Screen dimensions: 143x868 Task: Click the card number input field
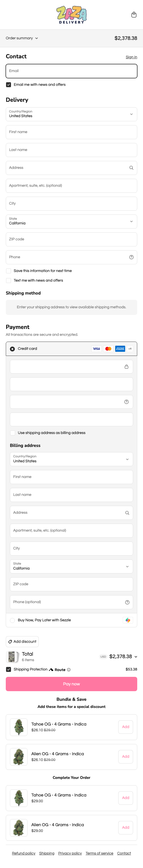[71, 367]
